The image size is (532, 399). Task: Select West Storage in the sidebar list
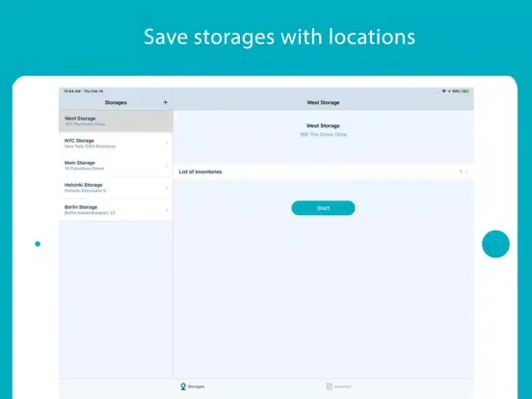click(116, 120)
